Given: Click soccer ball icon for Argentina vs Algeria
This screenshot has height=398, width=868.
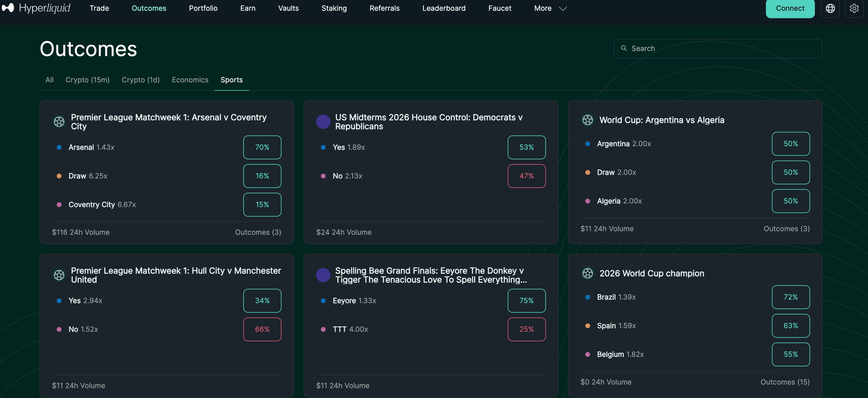Looking at the screenshot, I should click(x=587, y=120).
